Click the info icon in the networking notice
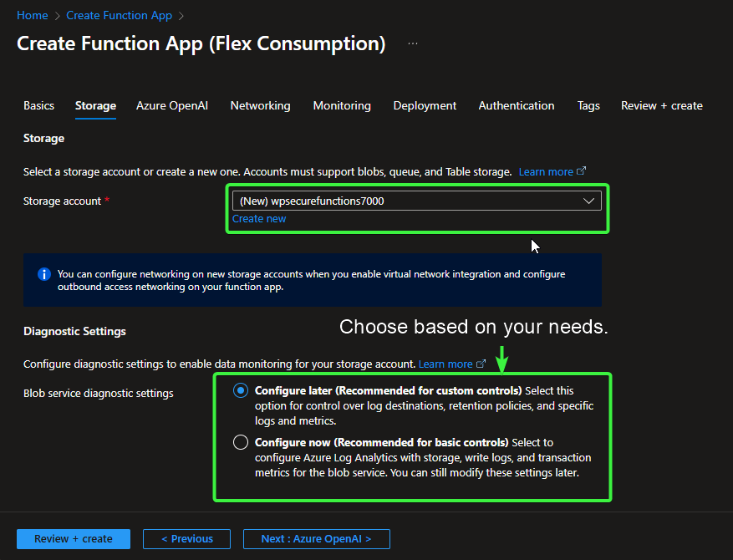The height and width of the screenshot is (560, 733). [44, 274]
